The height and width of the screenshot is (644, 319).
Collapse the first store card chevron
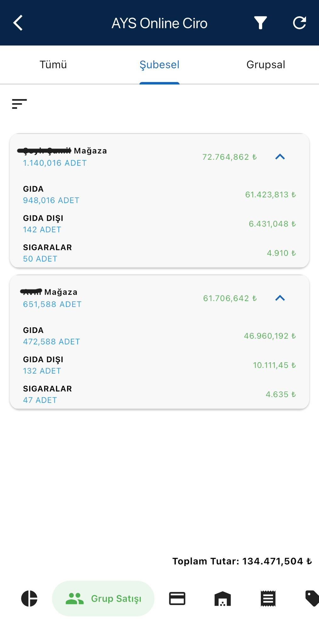point(280,157)
